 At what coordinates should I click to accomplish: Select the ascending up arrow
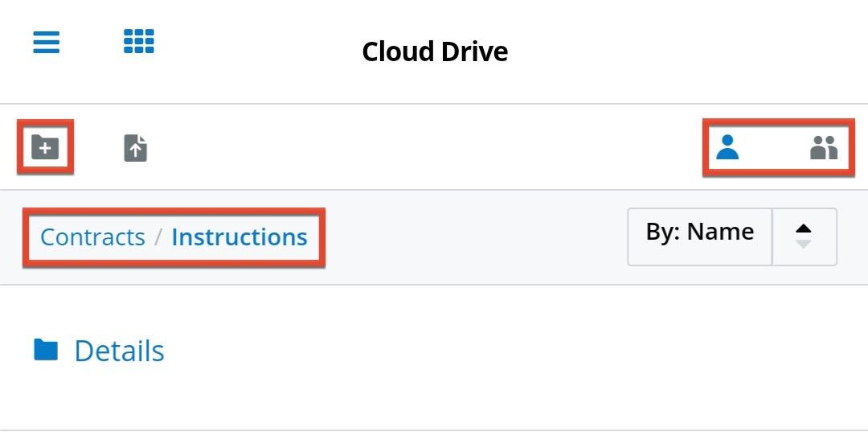[803, 228]
